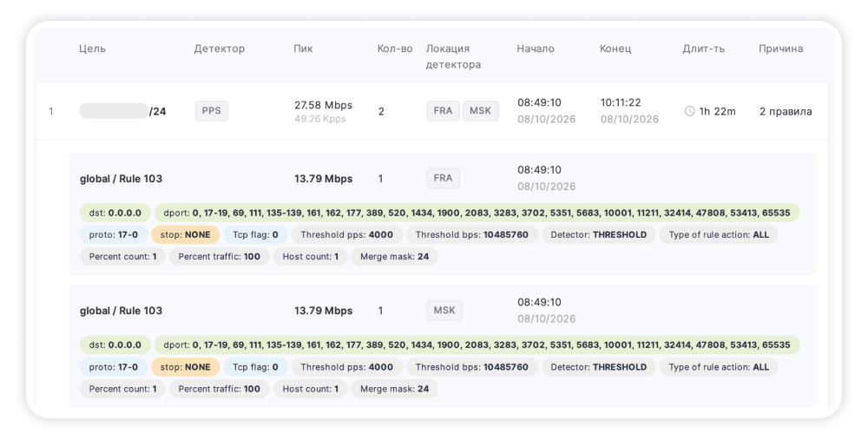Screen dimensions: 868x440
Task: Click the Tcp flag: 0 tag in MSK rule
Action: point(255,367)
